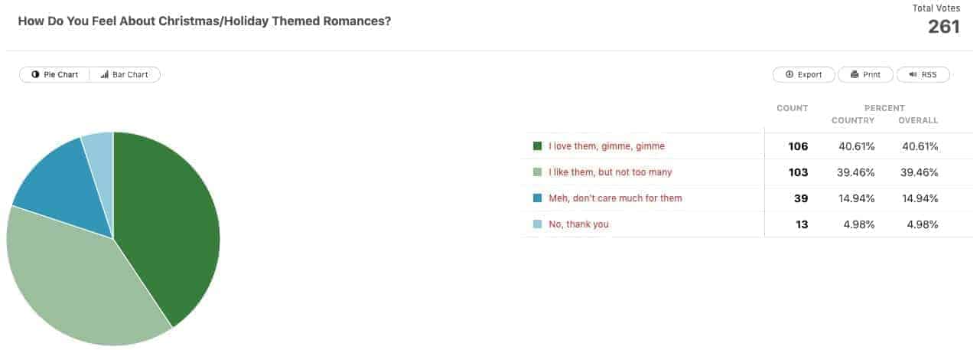Click the RSS feed speaker icon
This screenshot has width=980, height=350.
click(913, 74)
